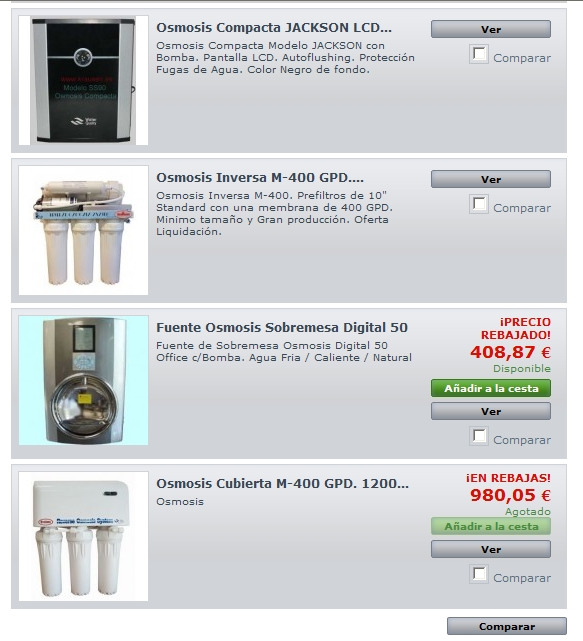
Task: Open Fuente Osmosis Sobremesa Digital 50 title link
Action: coord(282,328)
